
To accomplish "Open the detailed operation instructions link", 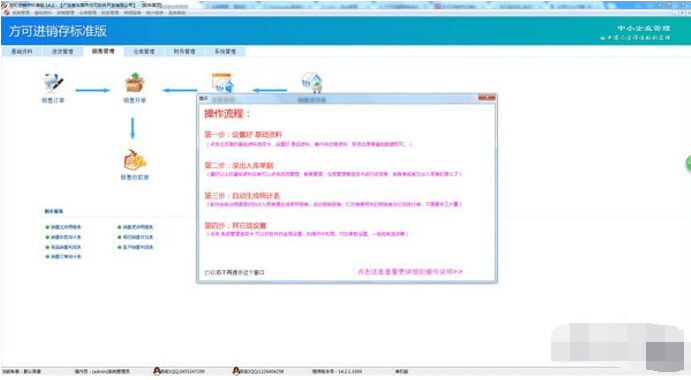I will click(410, 272).
